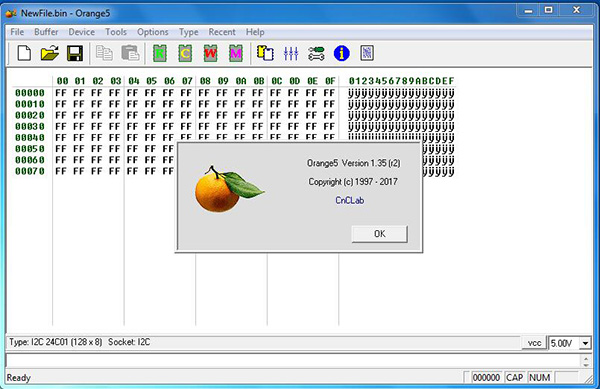Open the Tools menu

click(116, 32)
